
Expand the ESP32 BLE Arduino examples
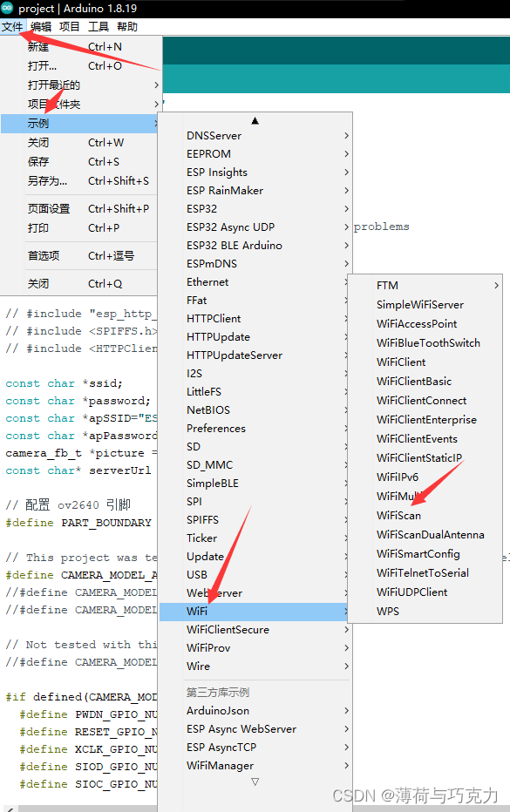pos(255,246)
